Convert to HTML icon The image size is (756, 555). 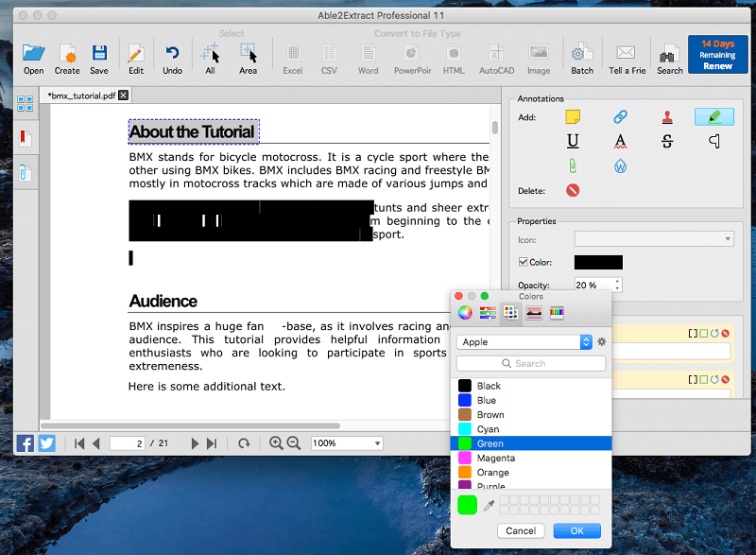click(x=454, y=59)
